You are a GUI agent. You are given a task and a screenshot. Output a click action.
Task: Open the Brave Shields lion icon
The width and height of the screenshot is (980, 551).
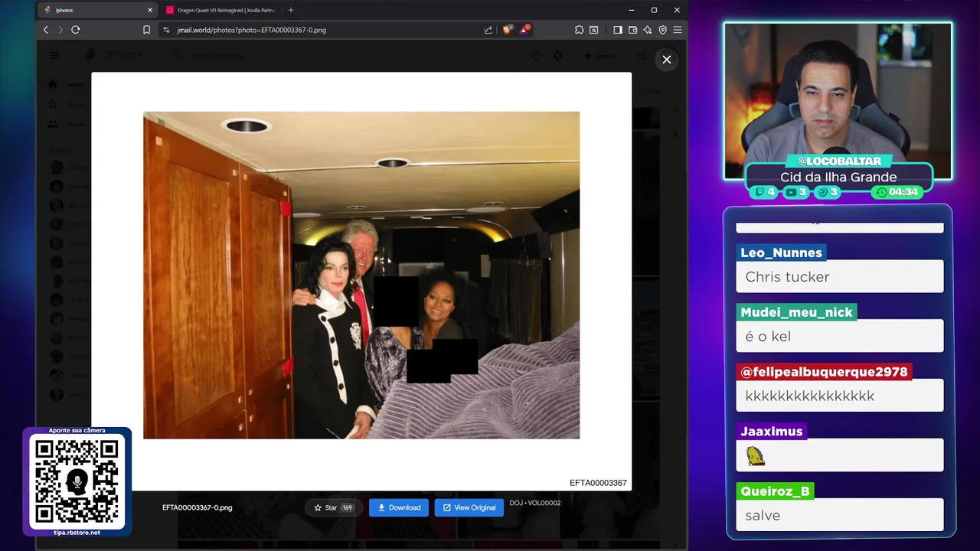click(507, 30)
